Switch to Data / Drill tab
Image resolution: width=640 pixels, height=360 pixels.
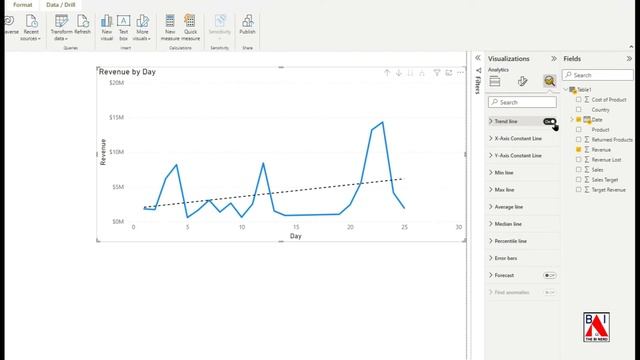[61, 5]
